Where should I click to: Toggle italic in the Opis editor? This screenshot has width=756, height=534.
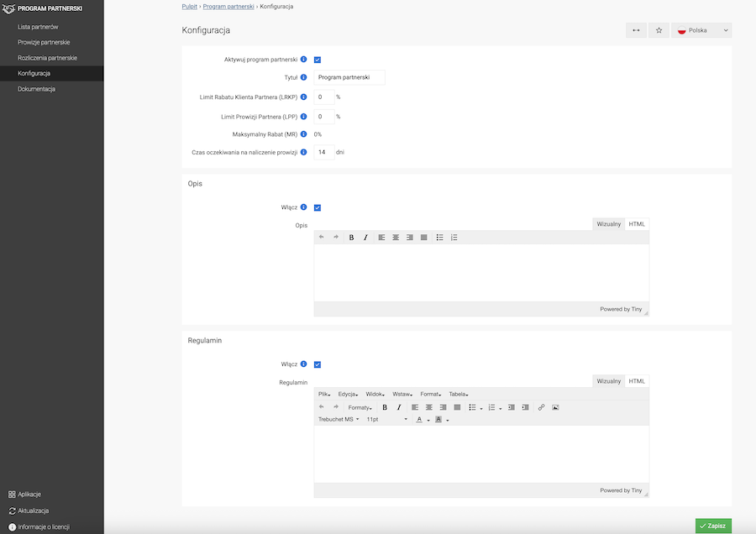(x=365, y=237)
